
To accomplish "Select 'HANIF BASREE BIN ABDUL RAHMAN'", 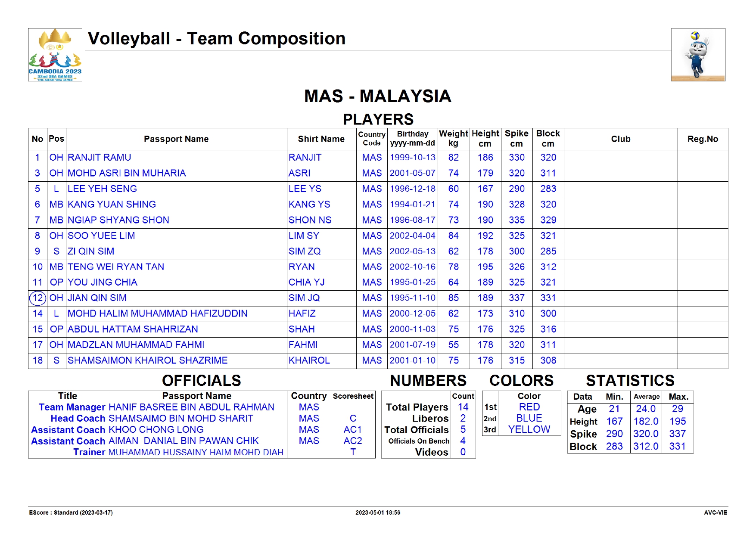I will tap(191, 407).
